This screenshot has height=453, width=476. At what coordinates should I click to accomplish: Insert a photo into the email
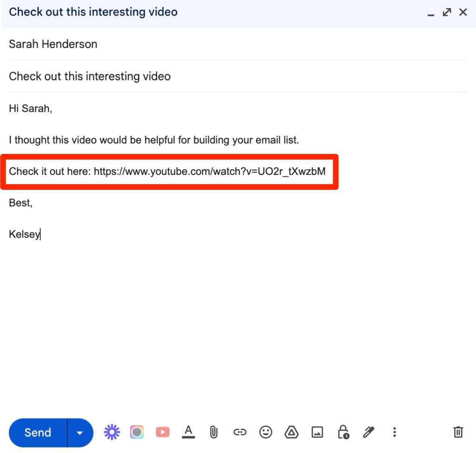pyautogui.click(x=317, y=432)
